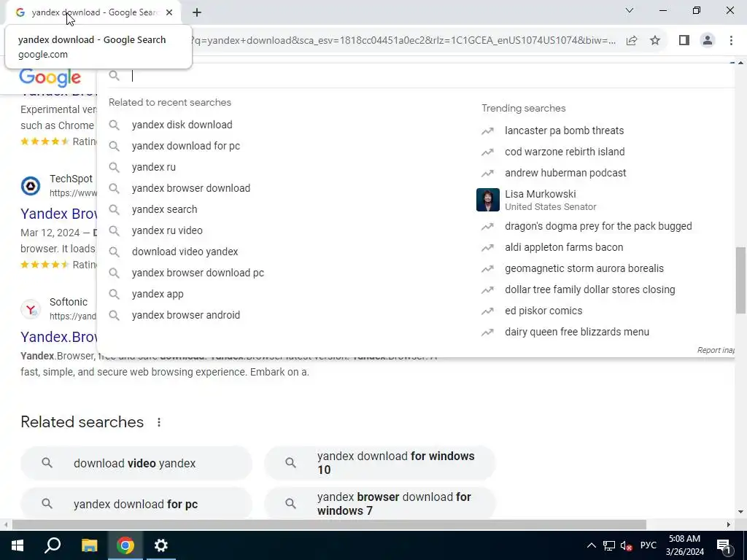Select suggestion yandex ru

pyautogui.click(x=154, y=167)
